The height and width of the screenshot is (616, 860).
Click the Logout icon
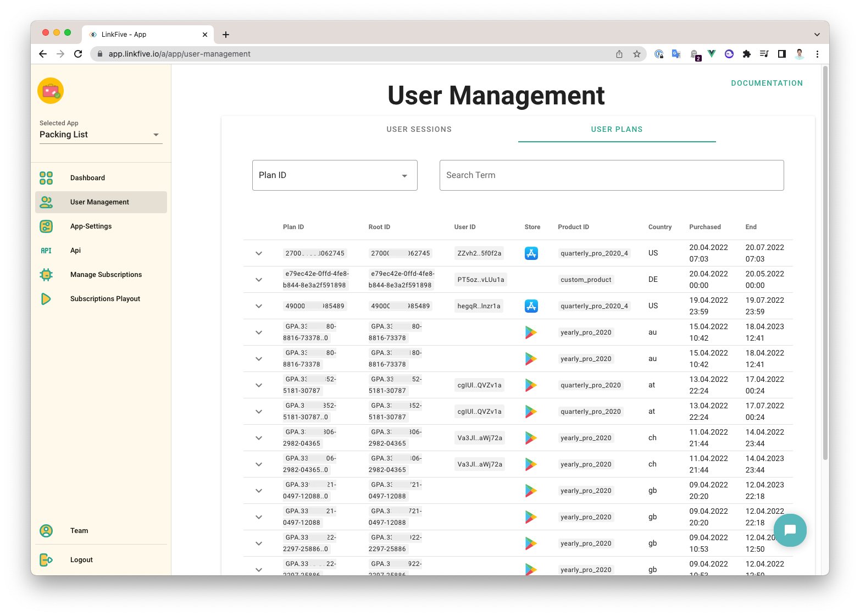pyautogui.click(x=46, y=560)
